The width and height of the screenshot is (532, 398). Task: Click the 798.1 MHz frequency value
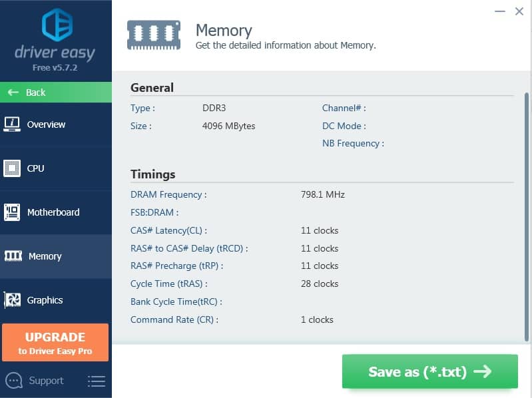pyautogui.click(x=323, y=194)
